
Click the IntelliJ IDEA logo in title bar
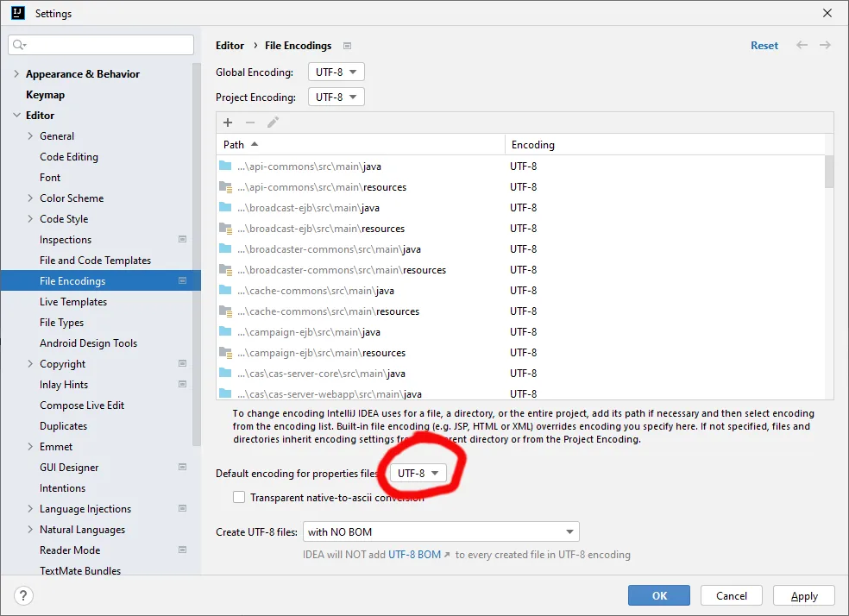pyautogui.click(x=18, y=13)
